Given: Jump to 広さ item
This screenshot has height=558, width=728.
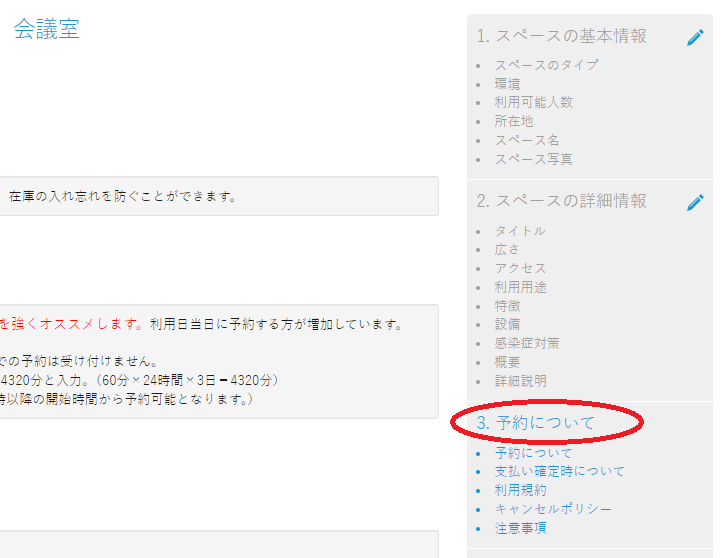Looking at the screenshot, I should click(x=507, y=249).
